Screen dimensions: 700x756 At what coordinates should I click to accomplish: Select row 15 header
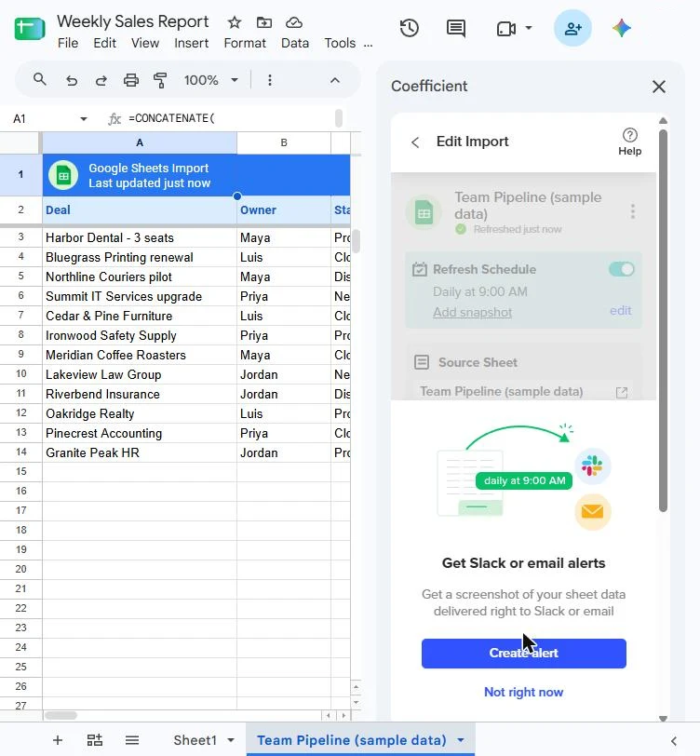coord(20,471)
